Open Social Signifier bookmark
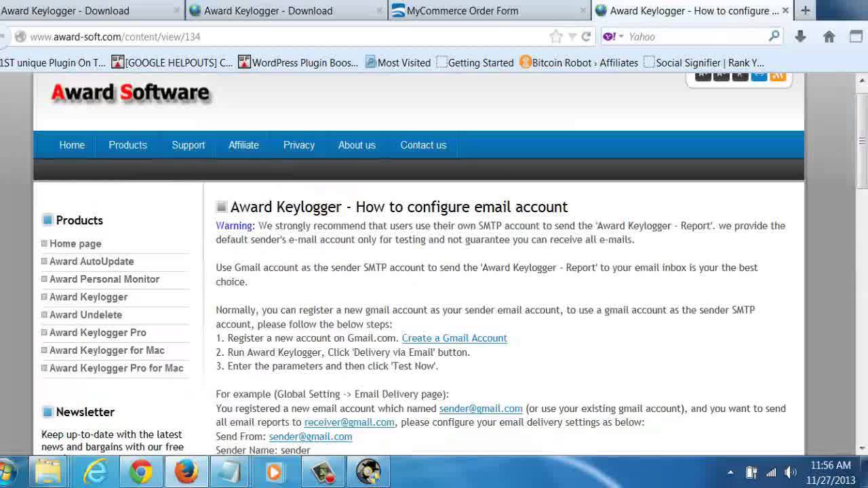The height and width of the screenshot is (488, 868). 703,62
